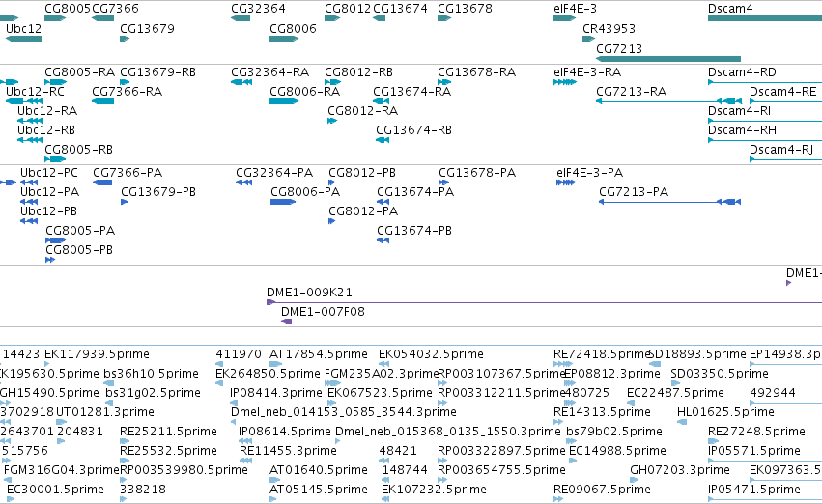Viewport: 822px width, 504px height.
Task: Click the CG8005 gene label
Action: (x=68, y=9)
